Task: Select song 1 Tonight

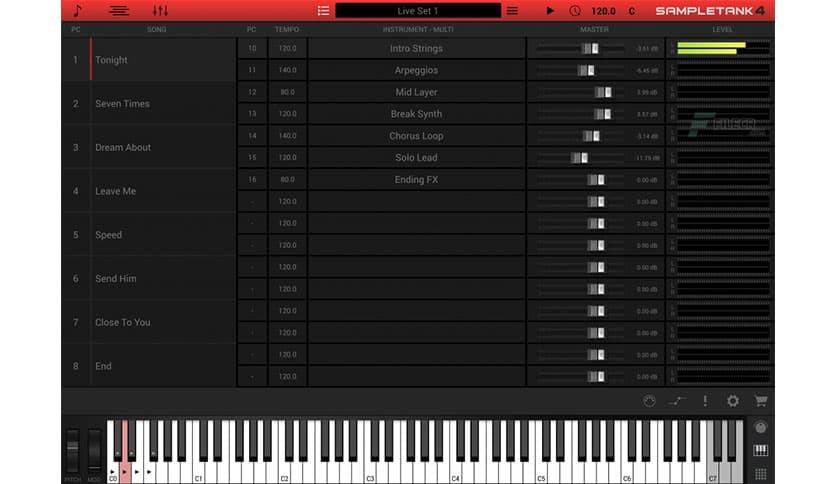Action: [x=149, y=60]
